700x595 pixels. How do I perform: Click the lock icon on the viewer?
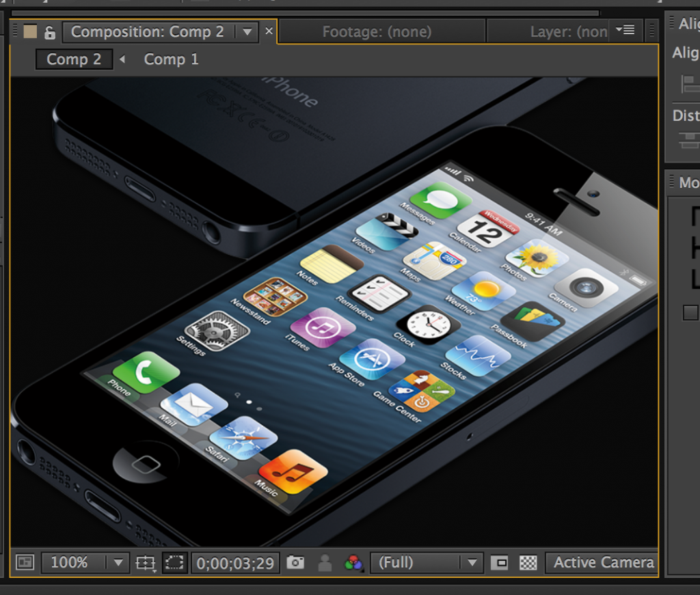click(49, 32)
